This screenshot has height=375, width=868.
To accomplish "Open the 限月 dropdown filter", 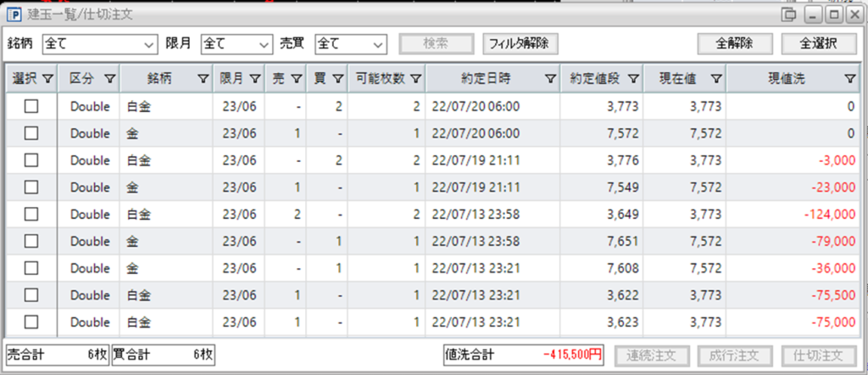I will 237,44.
